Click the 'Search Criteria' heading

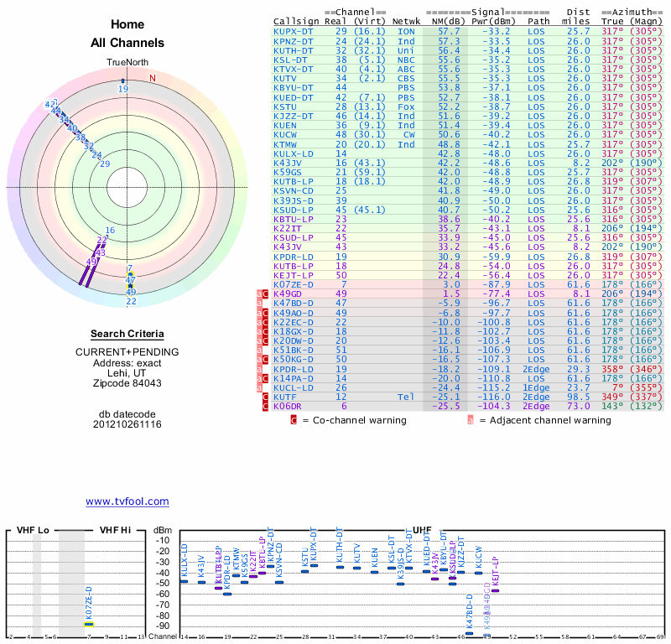(x=127, y=334)
